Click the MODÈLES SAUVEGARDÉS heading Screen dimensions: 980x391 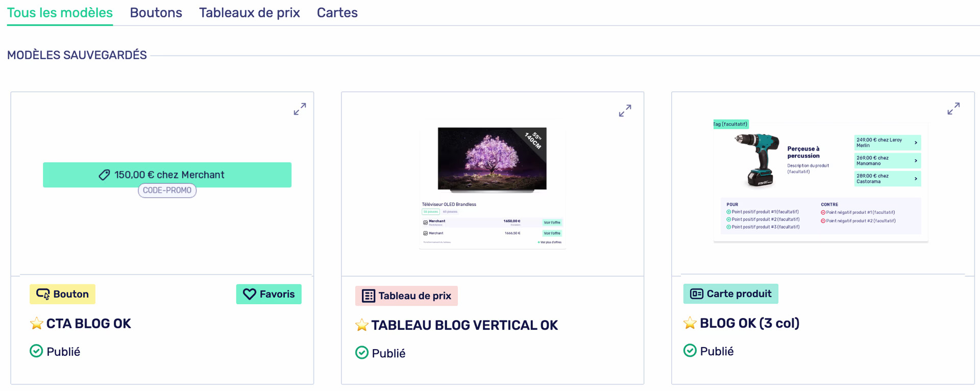point(77,55)
